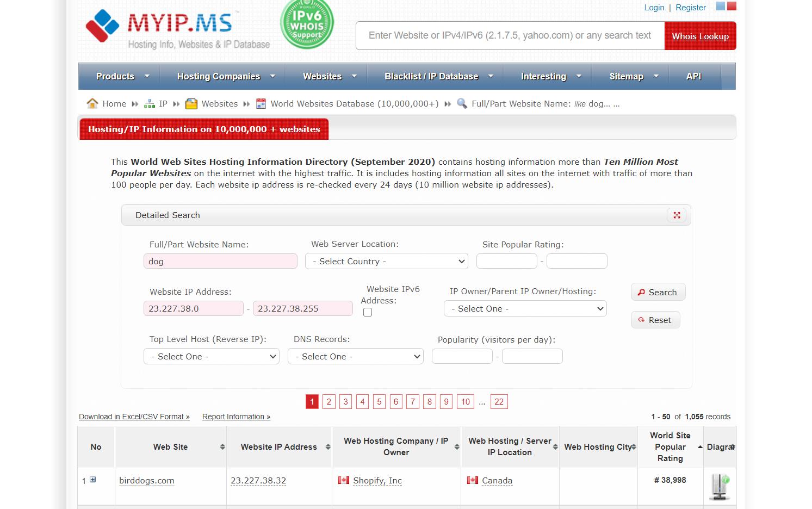The image size is (812, 509).
Task: Click the Reset button
Action: 655,320
